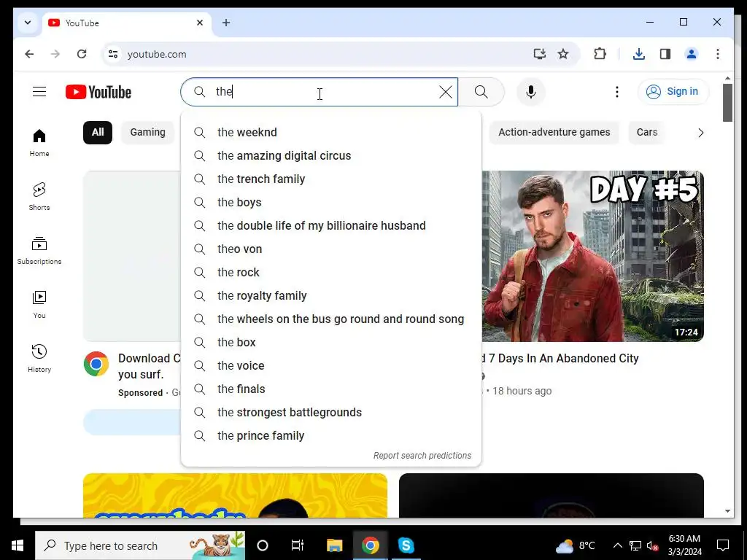
Task: View site information icon in address bar
Action: (x=113, y=54)
